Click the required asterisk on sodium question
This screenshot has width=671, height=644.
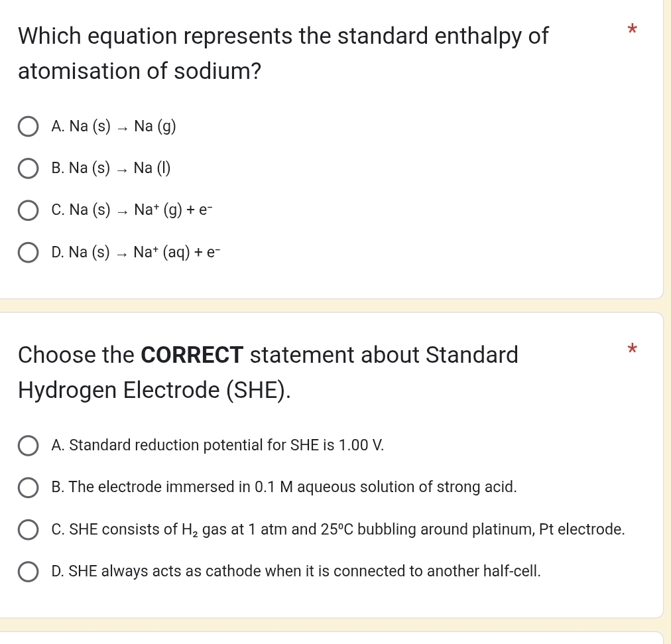pyautogui.click(x=631, y=29)
